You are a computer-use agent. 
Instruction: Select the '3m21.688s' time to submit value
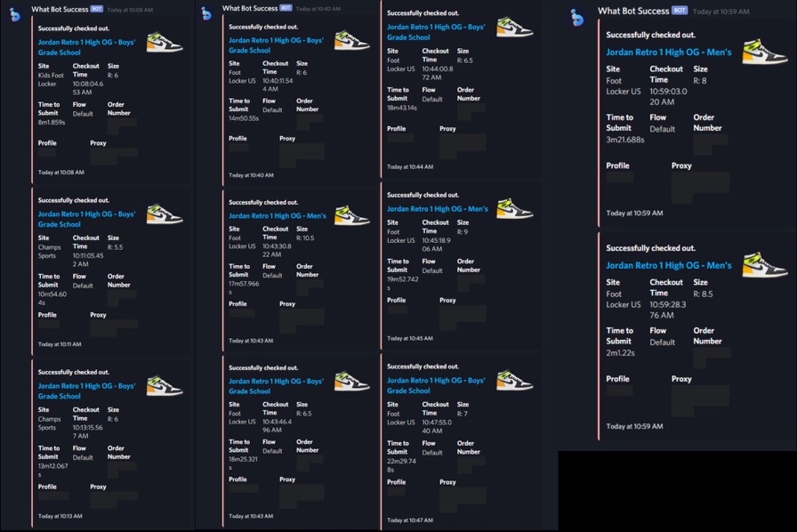(x=624, y=140)
